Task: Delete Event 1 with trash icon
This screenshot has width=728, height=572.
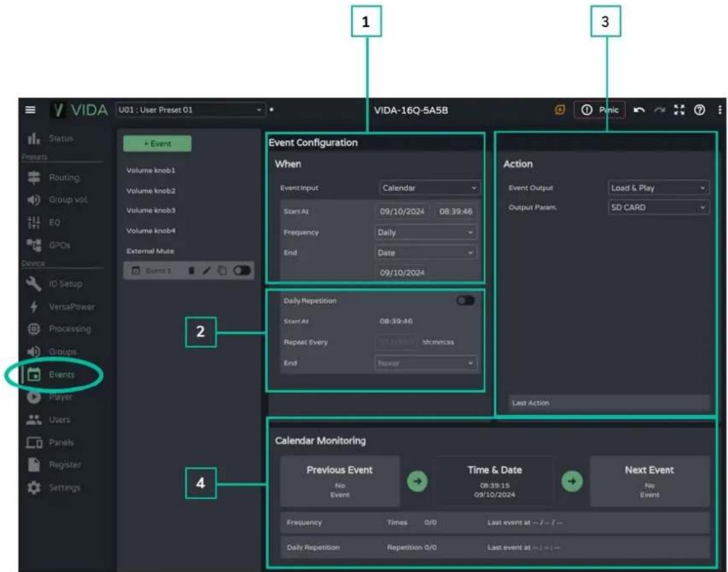Action: (191, 271)
